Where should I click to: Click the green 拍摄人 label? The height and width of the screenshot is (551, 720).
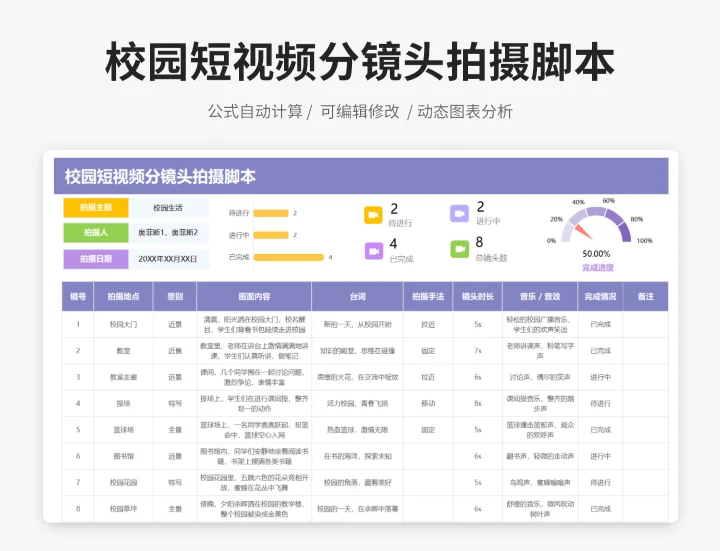pos(96,232)
